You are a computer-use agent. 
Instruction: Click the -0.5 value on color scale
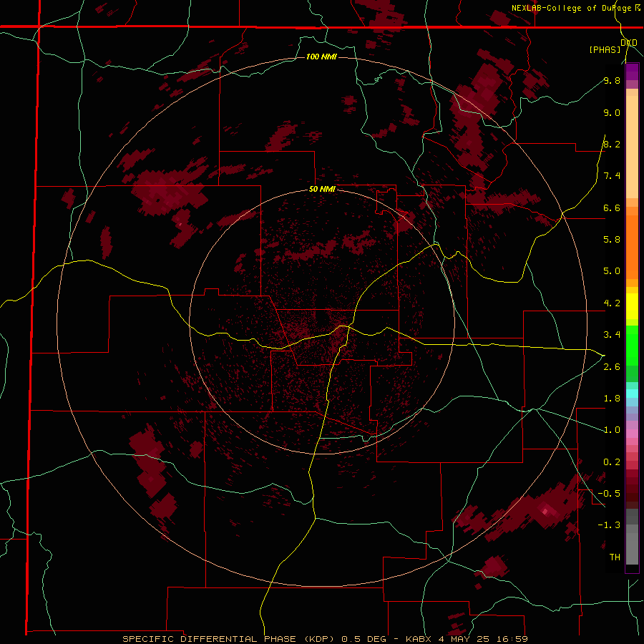point(609,494)
